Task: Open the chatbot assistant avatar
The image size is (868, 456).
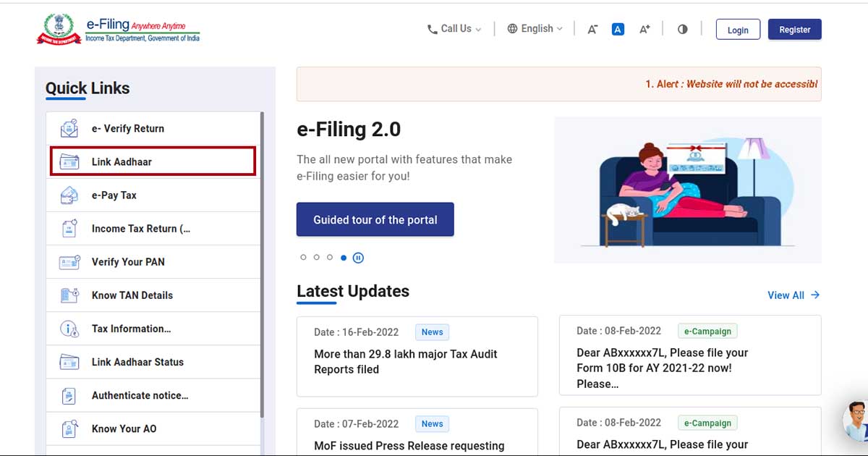Action: click(x=856, y=420)
